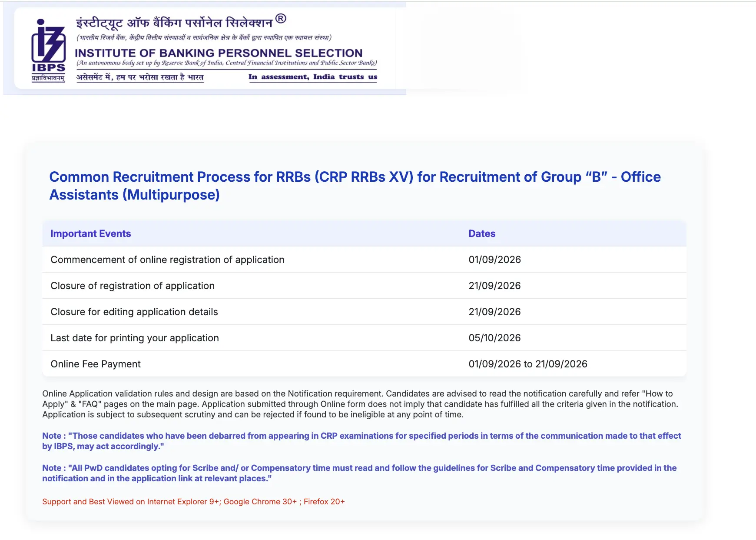Viewport: 756px width, 540px height.
Task: Click the date 05/10/2026
Action: [494, 338]
